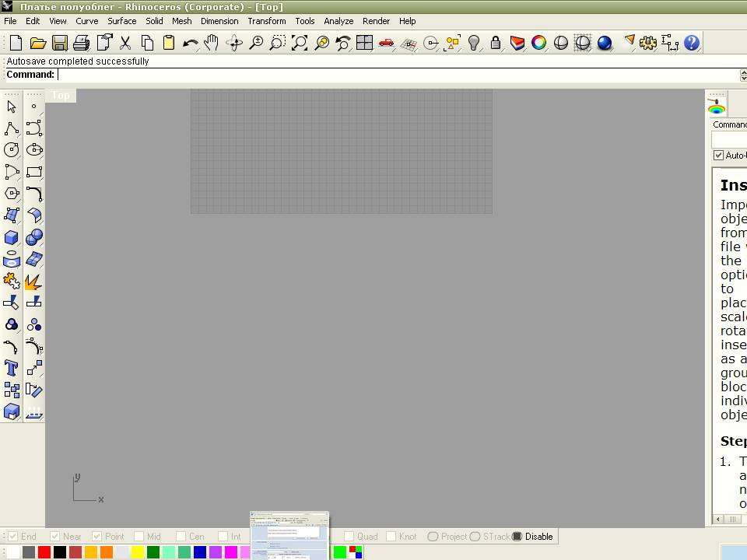The height and width of the screenshot is (560, 747).
Task: Open the Curve menu
Action: click(86, 21)
